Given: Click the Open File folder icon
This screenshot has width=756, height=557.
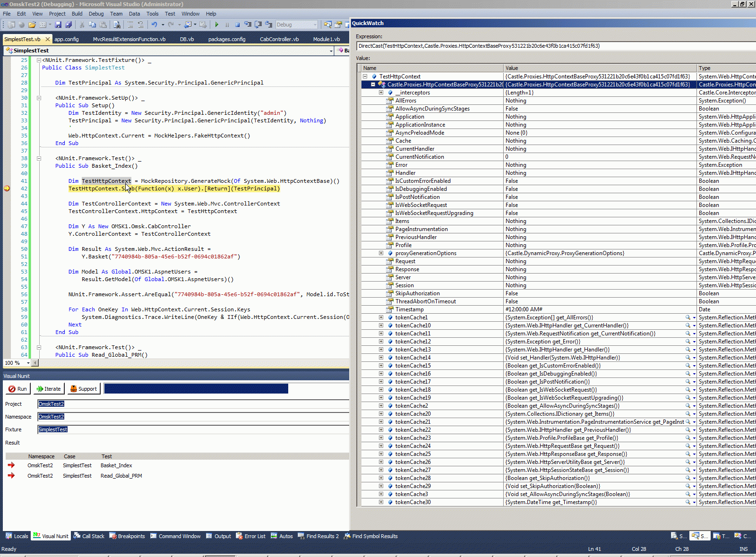Looking at the screenshot, I should coord(32,25).
